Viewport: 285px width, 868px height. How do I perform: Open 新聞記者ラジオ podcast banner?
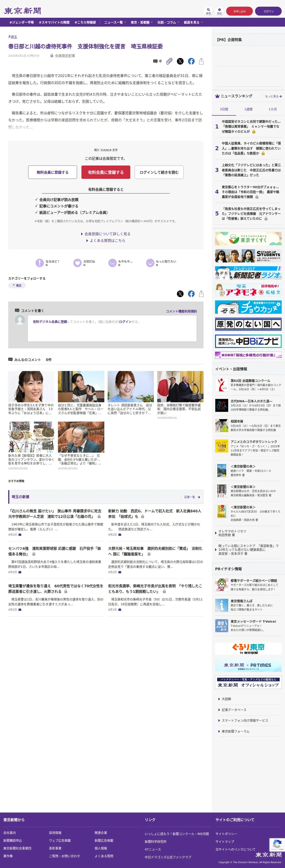(x=248, y=273)
